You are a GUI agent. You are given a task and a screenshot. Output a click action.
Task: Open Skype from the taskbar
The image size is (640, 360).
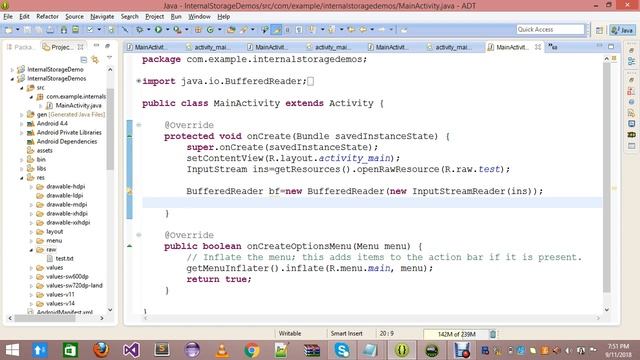342,350
